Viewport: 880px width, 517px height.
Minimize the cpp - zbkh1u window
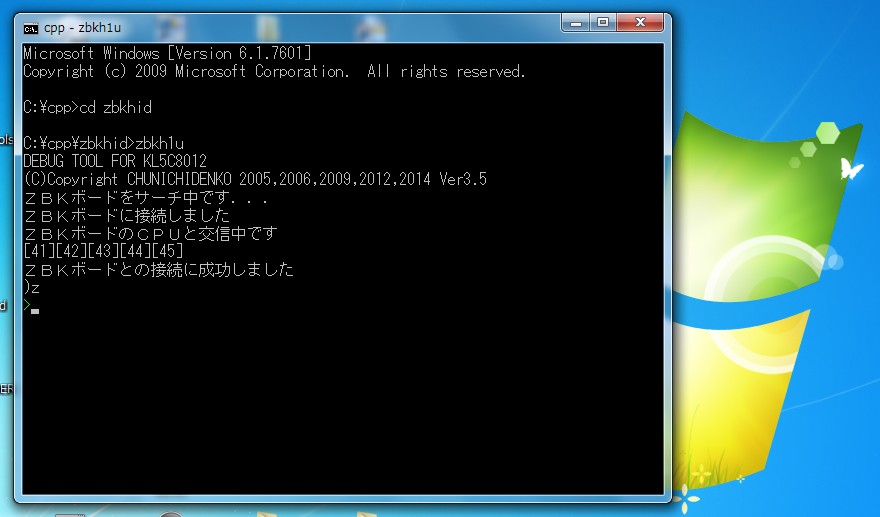coord(576,22)
